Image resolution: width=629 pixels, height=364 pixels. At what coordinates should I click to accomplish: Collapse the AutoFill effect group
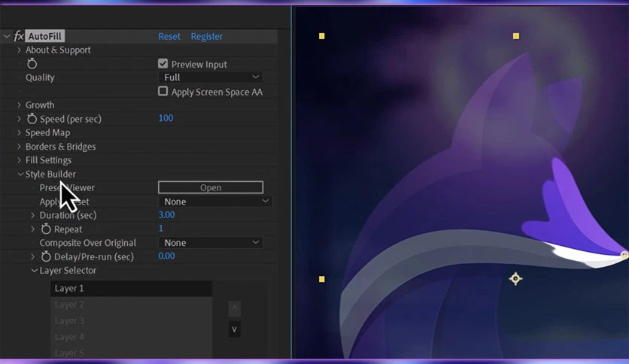coord(7,36)
